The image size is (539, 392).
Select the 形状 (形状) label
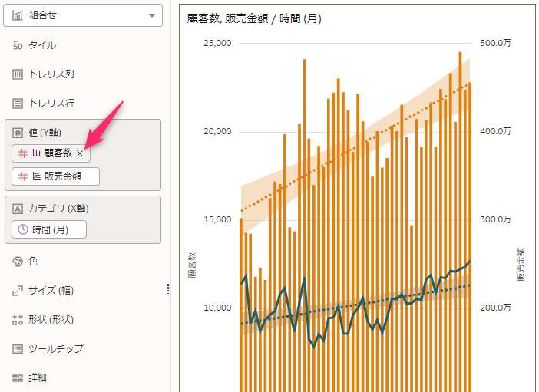coord(51,320)
